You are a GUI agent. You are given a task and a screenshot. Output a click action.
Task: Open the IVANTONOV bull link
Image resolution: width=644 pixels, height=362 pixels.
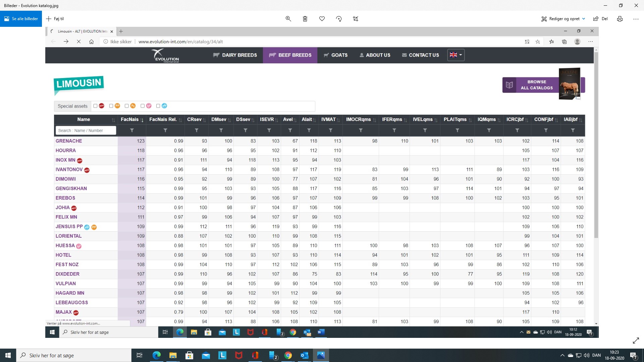(69, 170)
